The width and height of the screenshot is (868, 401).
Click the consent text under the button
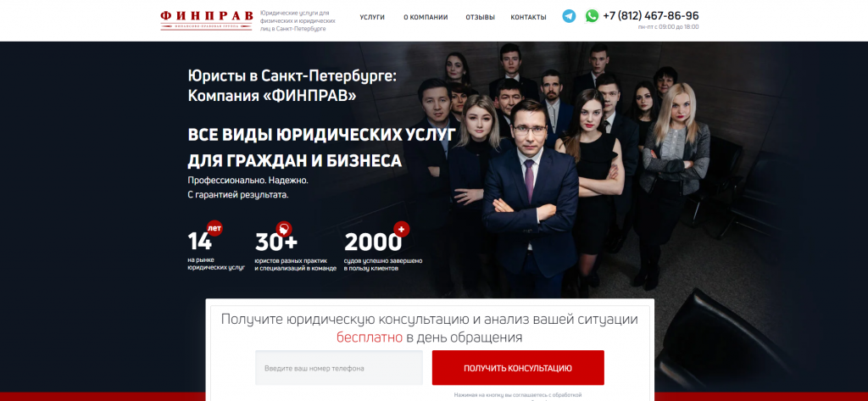point(518,395)
